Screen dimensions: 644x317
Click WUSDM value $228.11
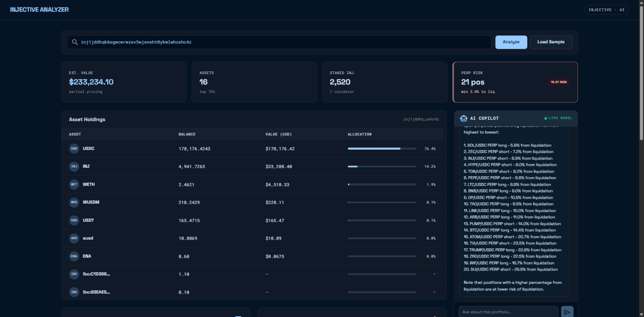pos(275,203)
